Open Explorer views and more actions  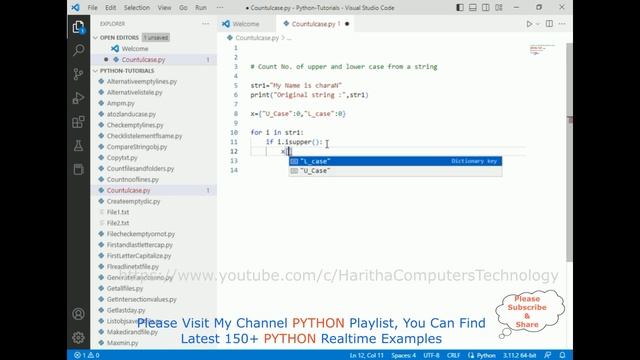tap(205, 24)
